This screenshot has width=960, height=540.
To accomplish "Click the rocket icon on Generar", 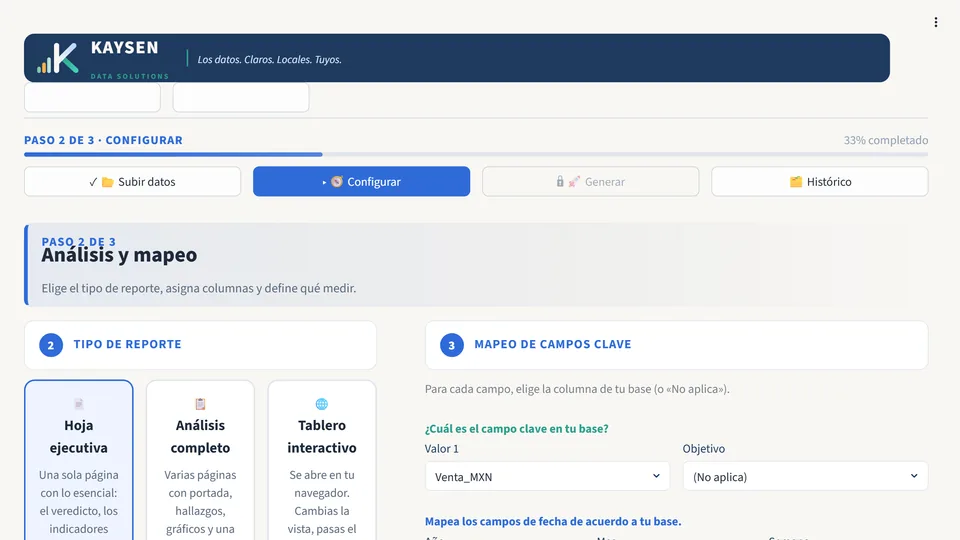I will pos(574,181).
